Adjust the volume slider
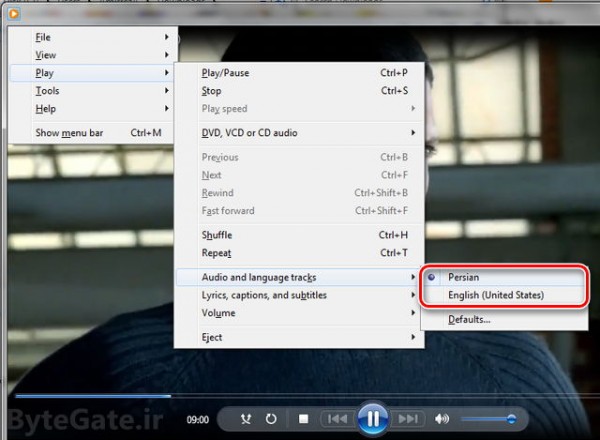This screenshot has height=440, width=600. tap(488, 419)
